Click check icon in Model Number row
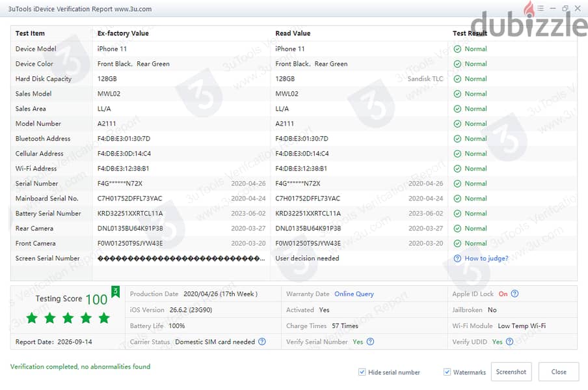This screenshot has height=390, width=588. pyautogui.click(x=457, y=124)
